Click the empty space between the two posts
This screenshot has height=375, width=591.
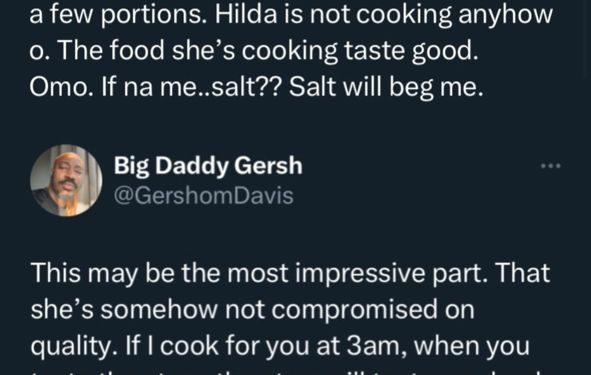[296, 121]
